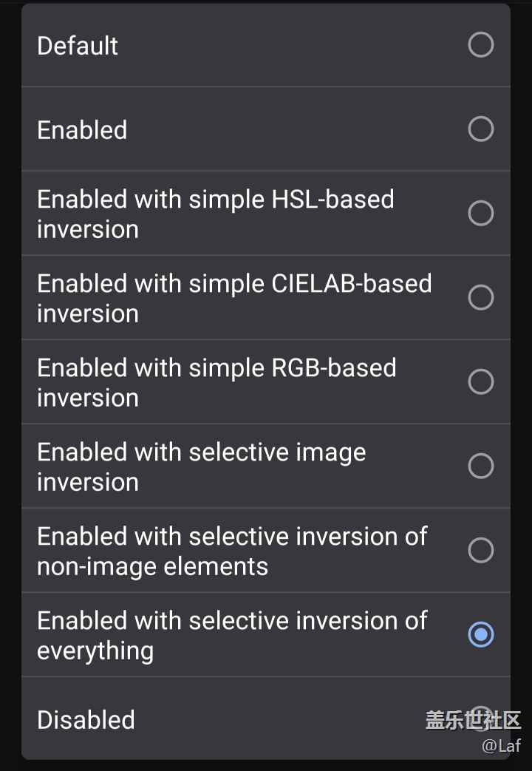
Task: Tap the "Enabled with simple RGB-based inversion" text
Action: pyautogui.click(x=216, y=383)
